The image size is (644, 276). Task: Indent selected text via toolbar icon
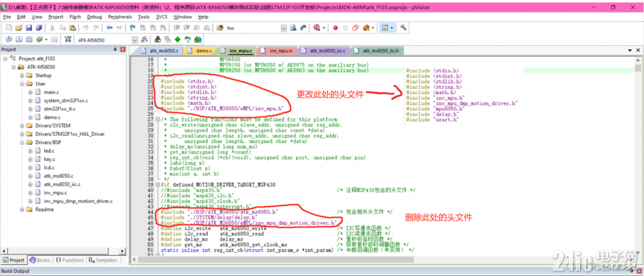pyautogui.click(x=177, y=28)
